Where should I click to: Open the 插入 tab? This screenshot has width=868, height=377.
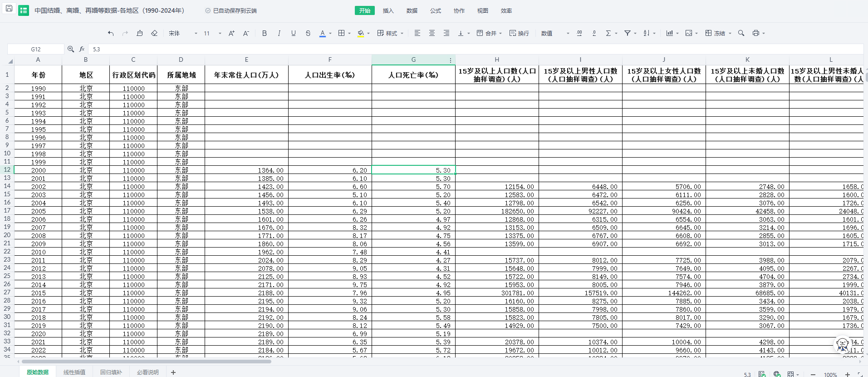pos(388,10)
